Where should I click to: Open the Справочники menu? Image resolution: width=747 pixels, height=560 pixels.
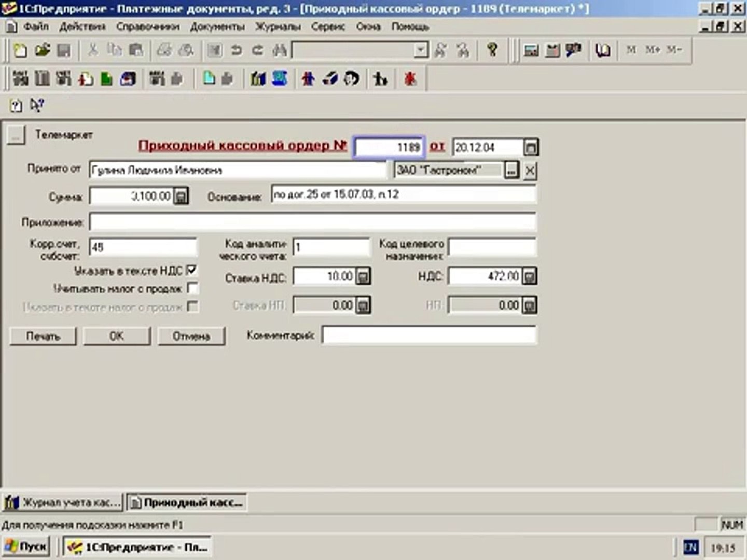coord(147,26)
